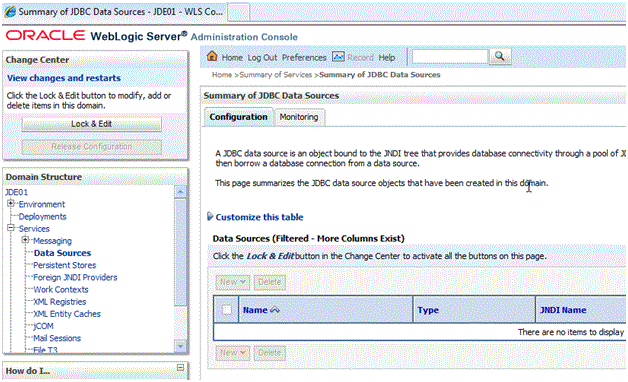Click the search magnifier button

[x=499, y=56]
